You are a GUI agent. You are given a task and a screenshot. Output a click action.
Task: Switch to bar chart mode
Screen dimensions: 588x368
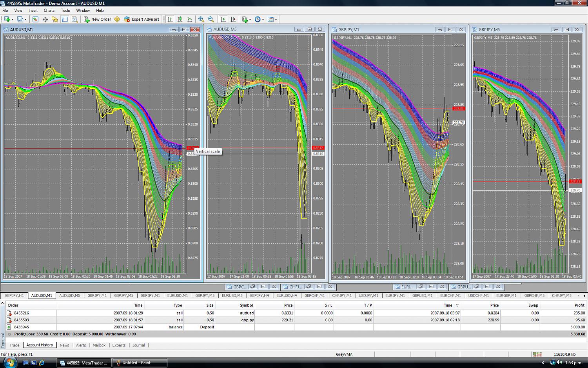[170, 19]
